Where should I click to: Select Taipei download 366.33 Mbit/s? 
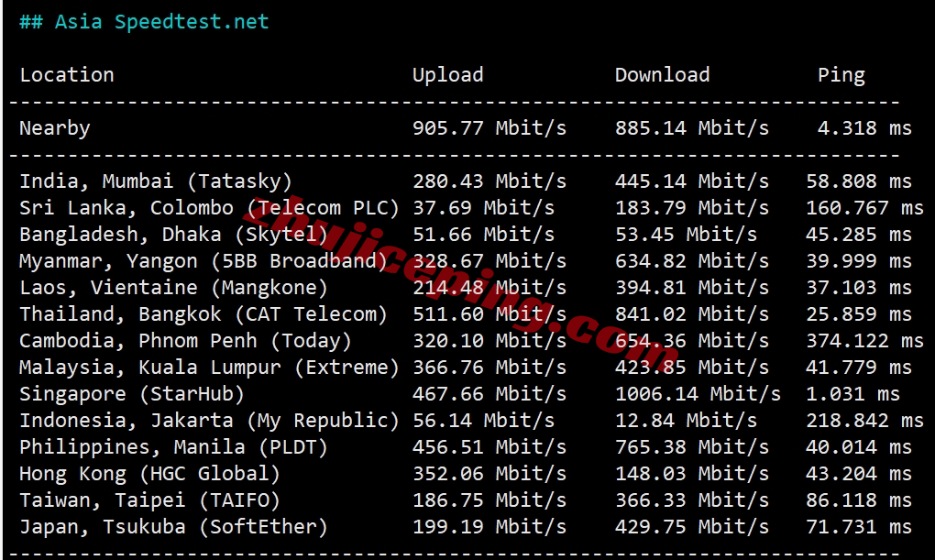coord(692,500)
